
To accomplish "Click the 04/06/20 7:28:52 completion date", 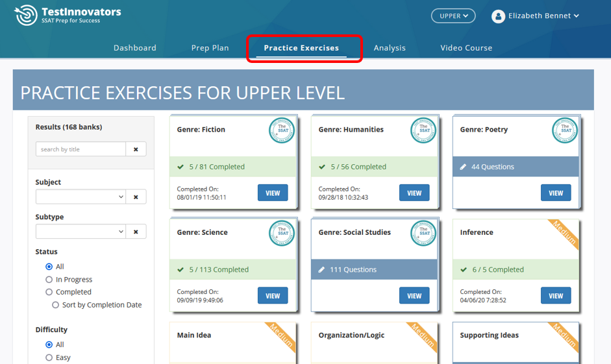I will coord(483,300).
